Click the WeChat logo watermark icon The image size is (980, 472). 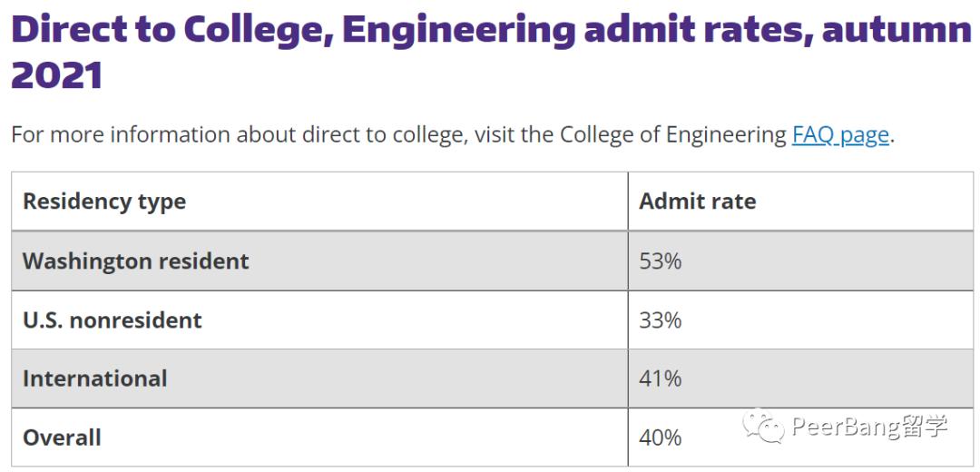click(x=763, y=427)
